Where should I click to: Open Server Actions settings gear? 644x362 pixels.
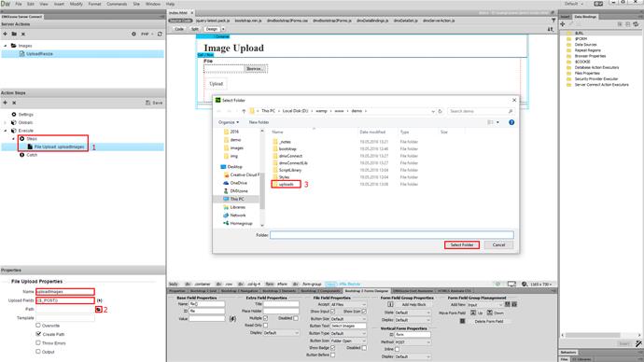[133, 34]
